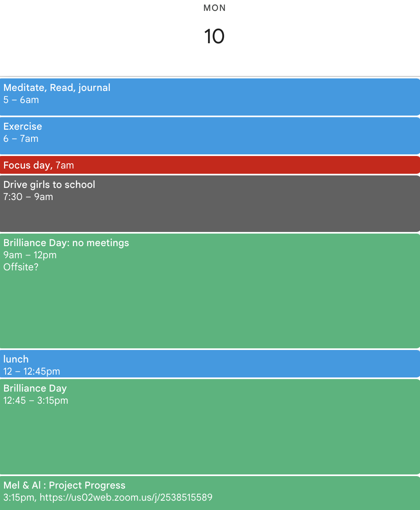Click the Zoom link in Mel & Al event
420x510 pixels.
tap(126, 497)
